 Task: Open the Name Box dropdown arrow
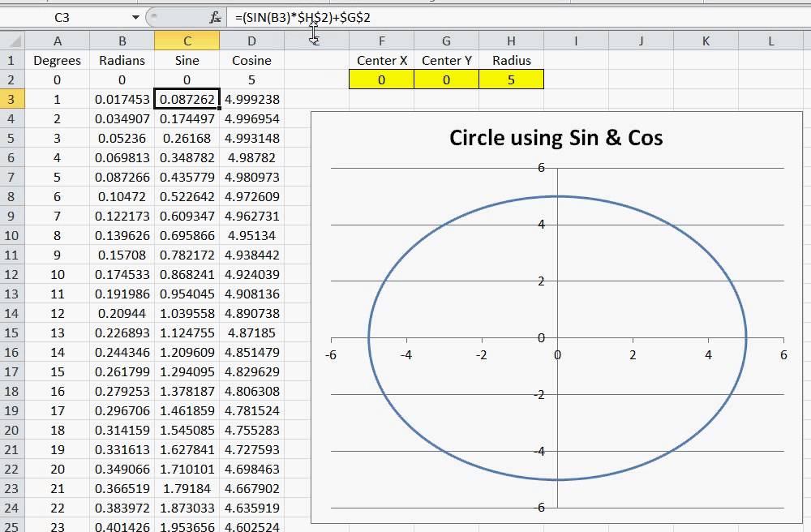pyautogui.click(x=135, y=18)
